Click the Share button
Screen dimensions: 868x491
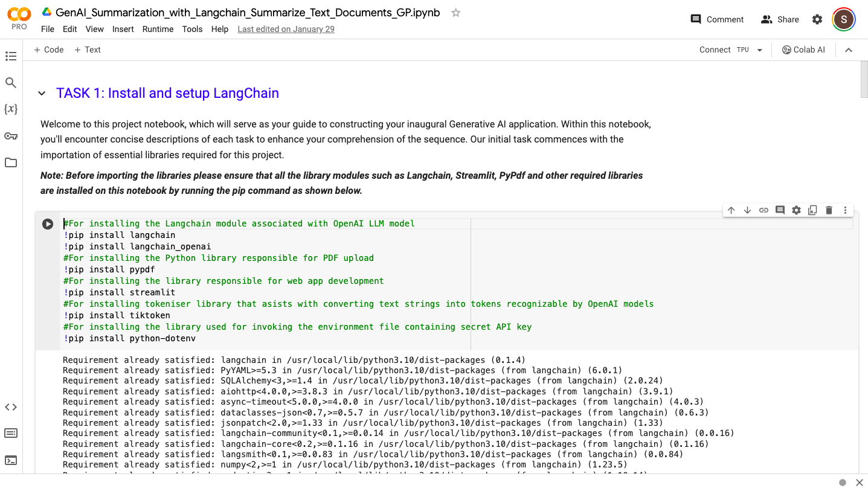click(780, 19)
